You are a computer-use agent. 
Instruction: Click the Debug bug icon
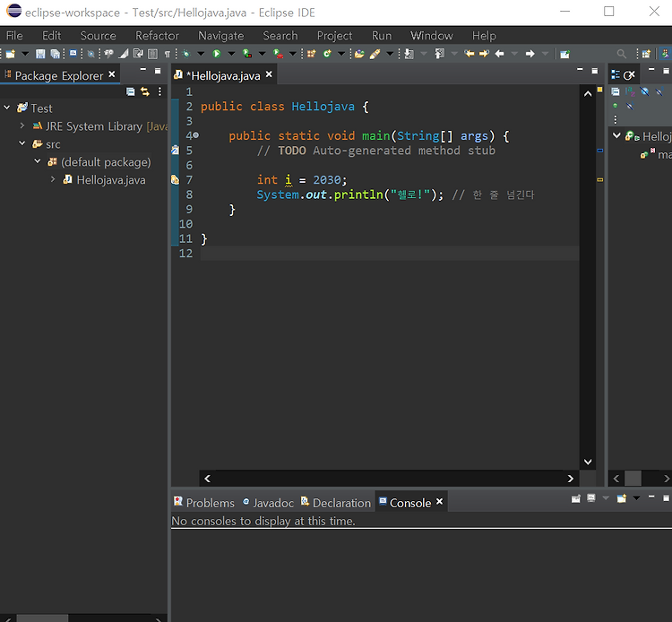pyautogui.click(x=186, y=54)
